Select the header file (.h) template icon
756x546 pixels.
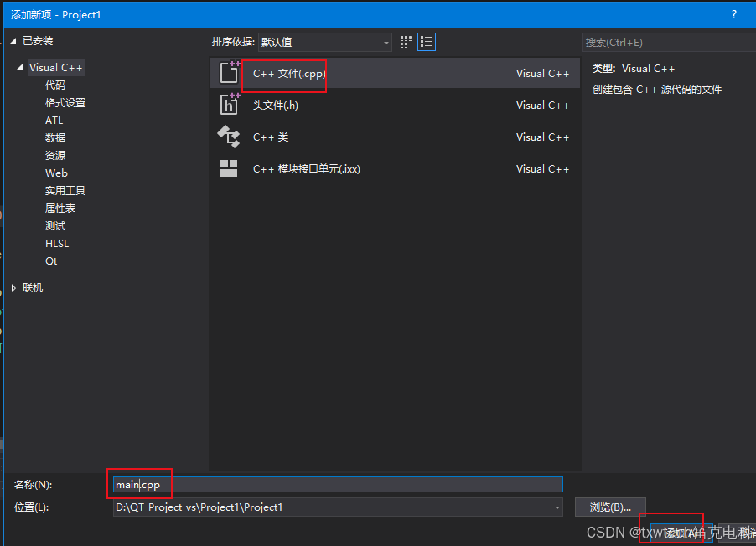point(229,105)
